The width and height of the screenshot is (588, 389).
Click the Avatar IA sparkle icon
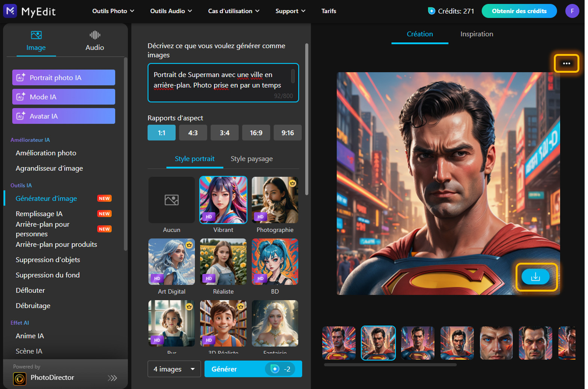pos(21,116)
